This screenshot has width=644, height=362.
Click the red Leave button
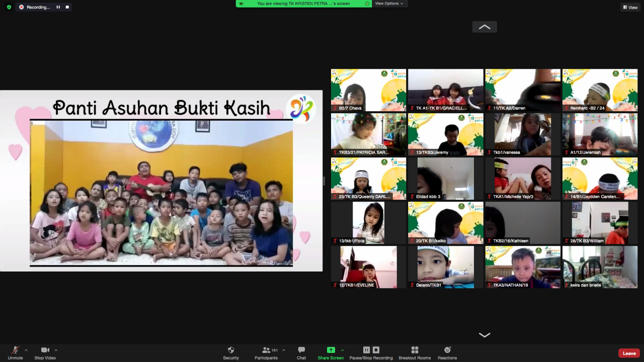pyautogui.click(x=629, y=353)
